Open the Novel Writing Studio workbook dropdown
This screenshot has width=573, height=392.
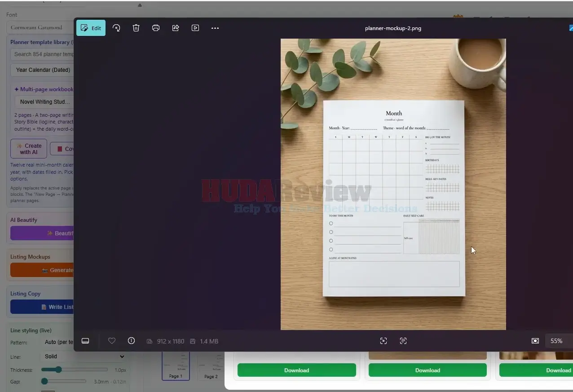[44, 102]
